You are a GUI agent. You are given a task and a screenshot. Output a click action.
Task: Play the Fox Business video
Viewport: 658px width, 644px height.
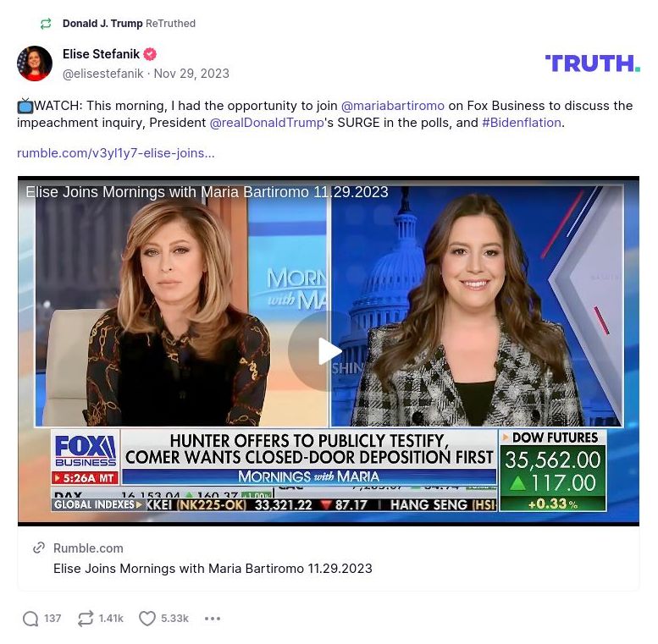coord(329,351)
